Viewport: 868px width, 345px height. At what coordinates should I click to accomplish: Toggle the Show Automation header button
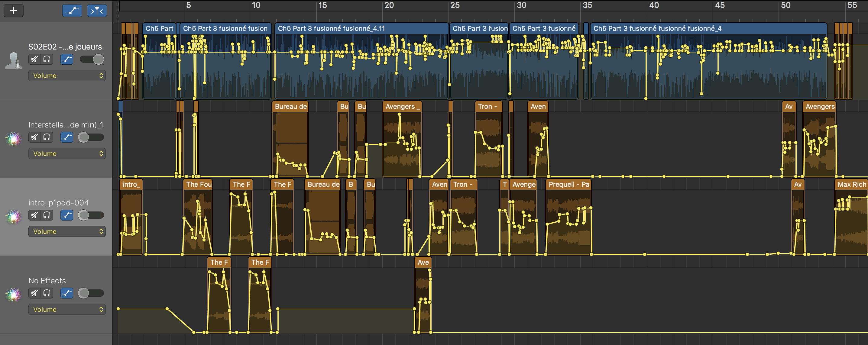tap(72, 11)
